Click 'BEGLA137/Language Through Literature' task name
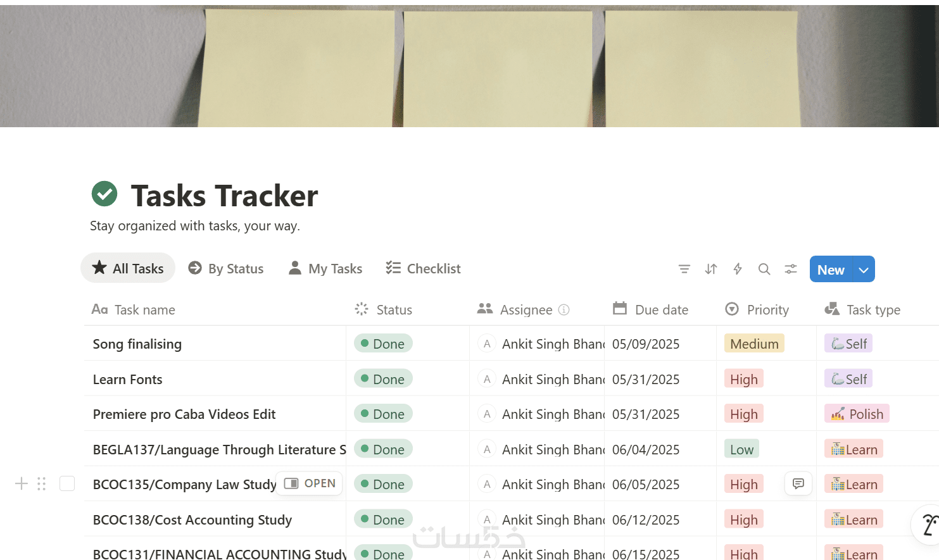Screen dimensions: 939x560 [219, 450]
